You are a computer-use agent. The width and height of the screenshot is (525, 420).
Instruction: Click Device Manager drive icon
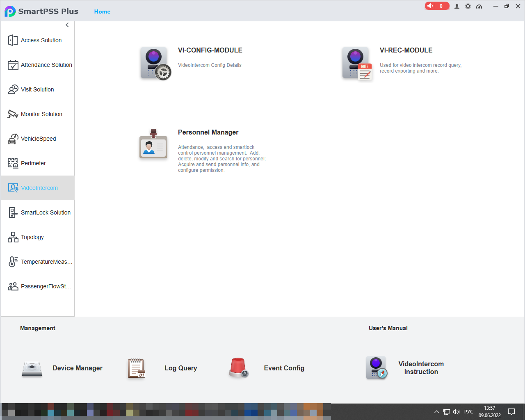(32, 369)
